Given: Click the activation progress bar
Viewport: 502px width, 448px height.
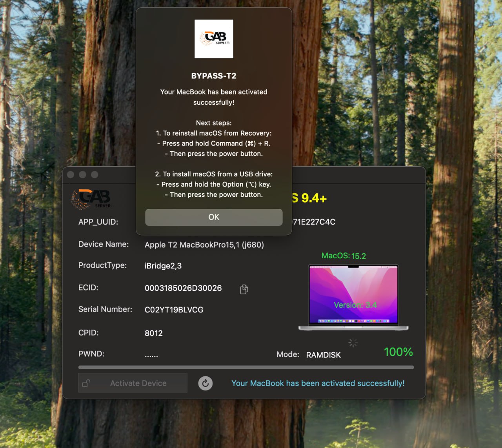Looking at the screenshot, I should point(246,368).
